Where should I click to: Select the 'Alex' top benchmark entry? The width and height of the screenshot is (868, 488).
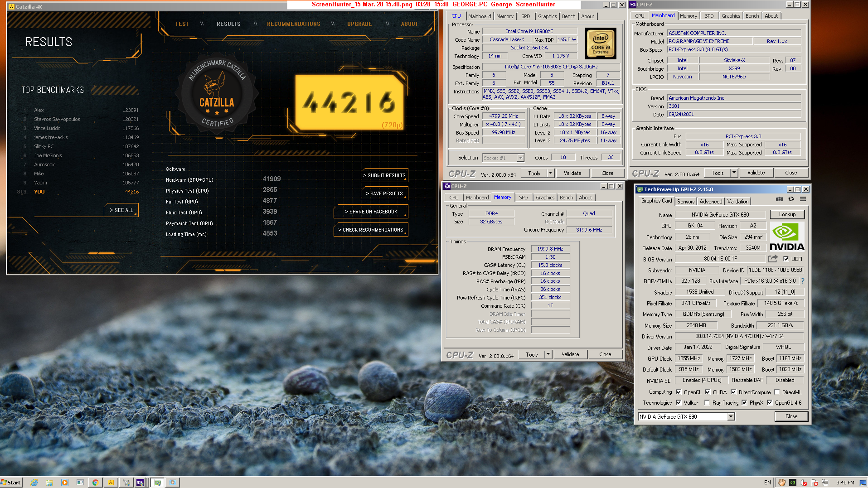coord(80,110)
